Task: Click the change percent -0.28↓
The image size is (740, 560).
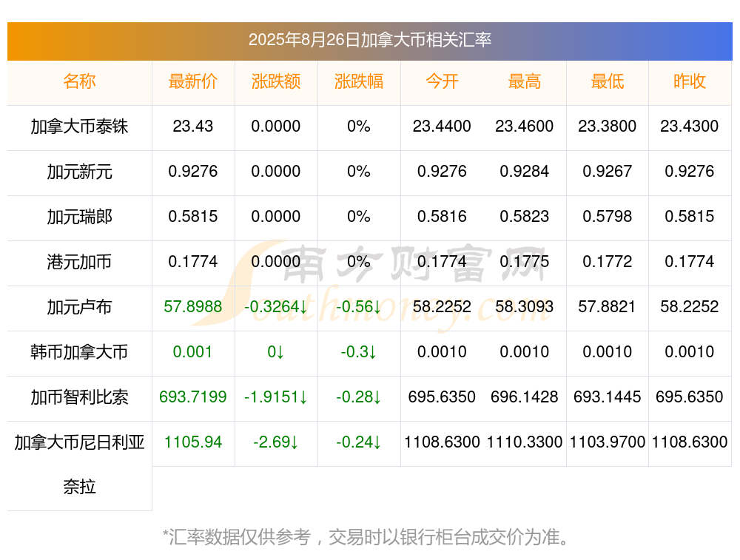Action: click(359, 397)
